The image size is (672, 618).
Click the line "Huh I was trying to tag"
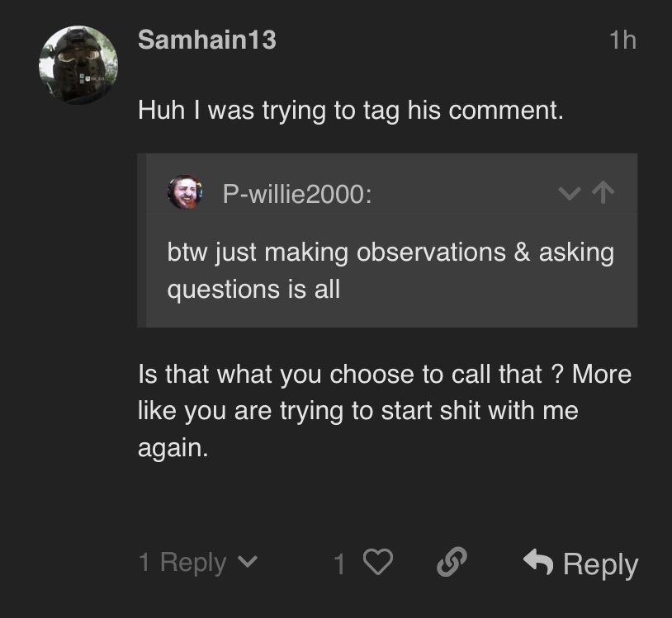(350, 110)
